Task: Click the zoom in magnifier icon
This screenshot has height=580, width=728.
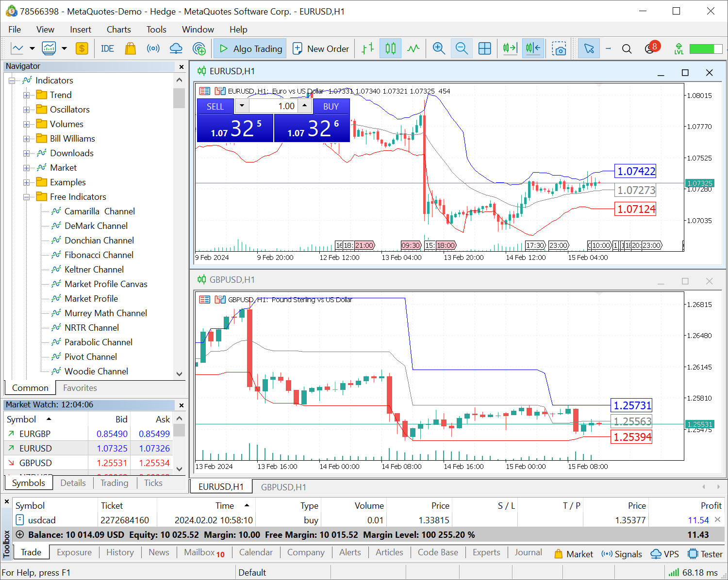Action: pos(439,48)
